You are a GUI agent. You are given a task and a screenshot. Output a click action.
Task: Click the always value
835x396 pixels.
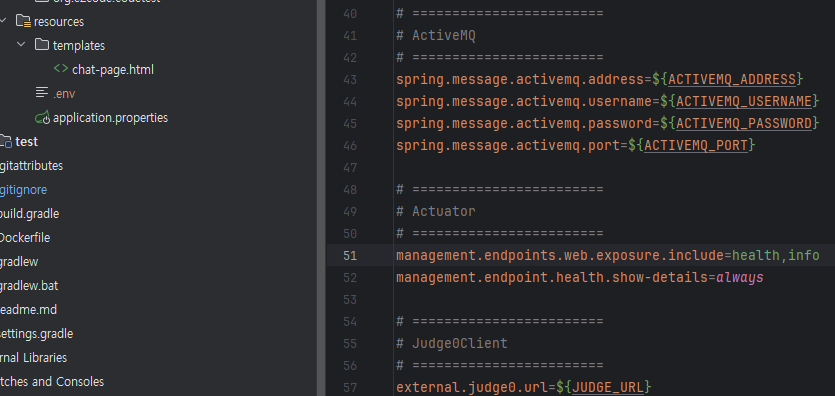click(740, 277)
